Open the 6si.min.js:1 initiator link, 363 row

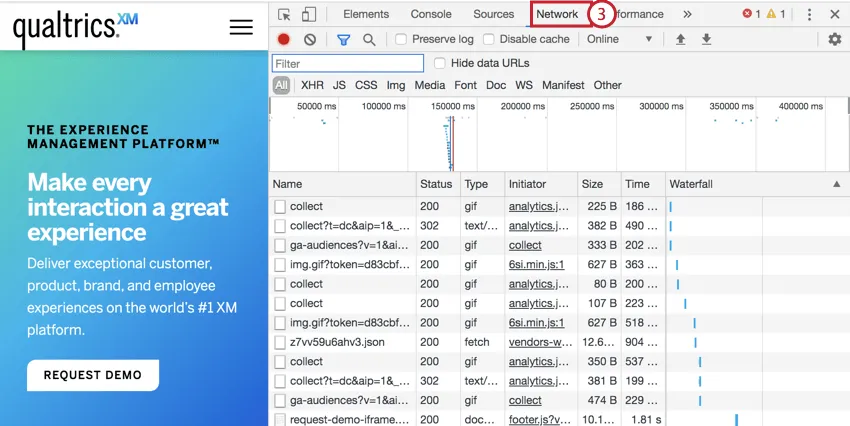click(537, 264)
